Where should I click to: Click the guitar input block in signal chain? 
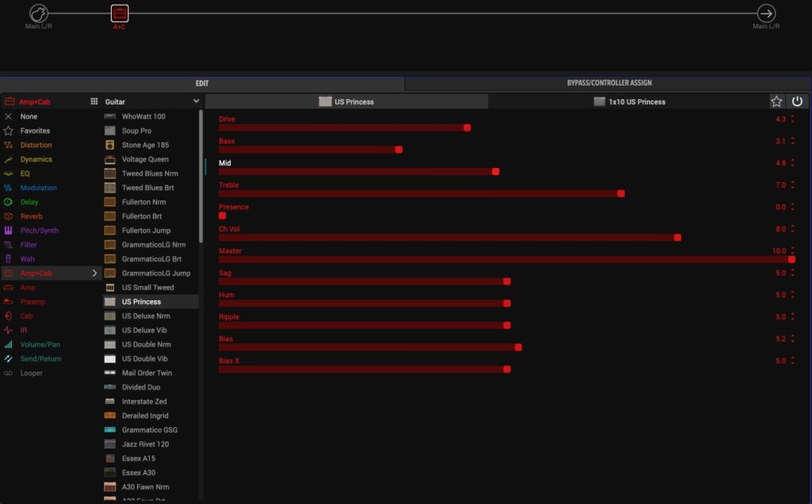tap(39, 13)
